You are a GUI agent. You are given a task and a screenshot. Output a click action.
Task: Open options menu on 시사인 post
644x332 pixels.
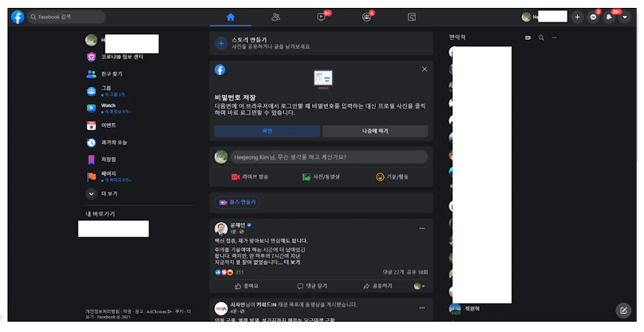pos(422,308)
